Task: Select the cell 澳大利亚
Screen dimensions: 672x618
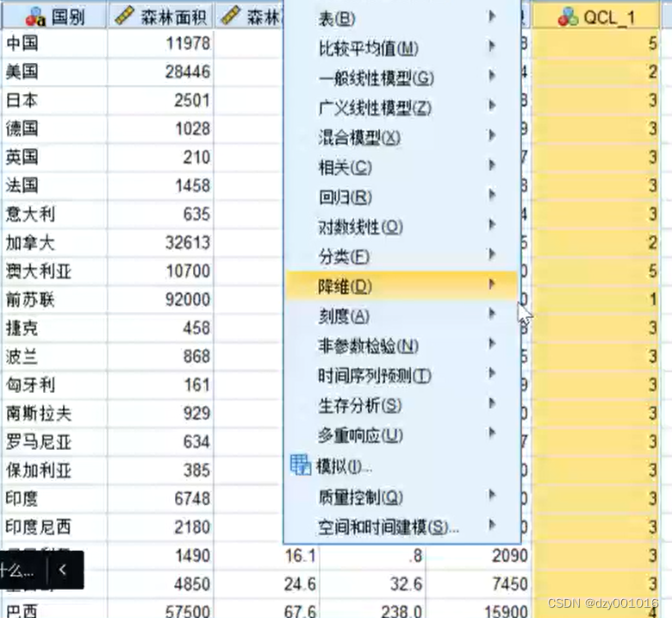Action: point(54,271)
